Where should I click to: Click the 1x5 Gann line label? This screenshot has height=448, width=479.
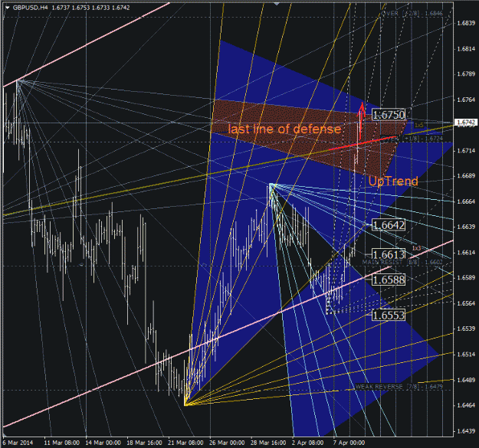pyautogui.click(x=418, y=126)
